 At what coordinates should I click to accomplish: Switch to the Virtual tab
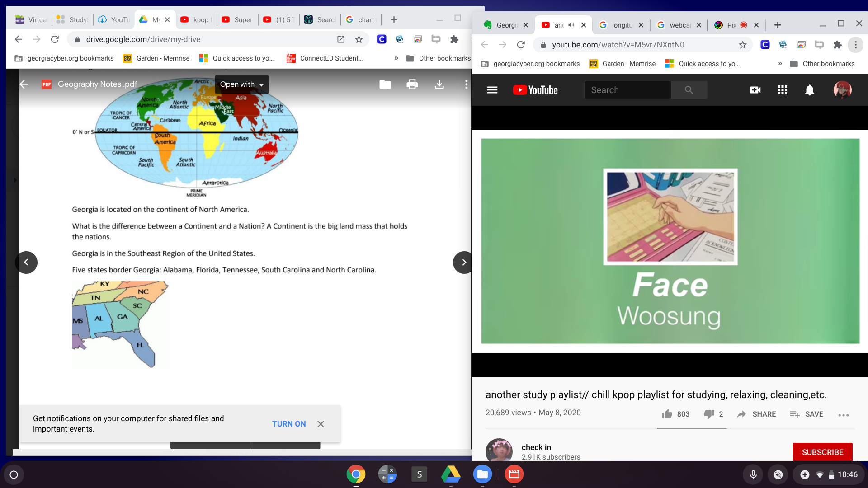click(x=31, y=19)
